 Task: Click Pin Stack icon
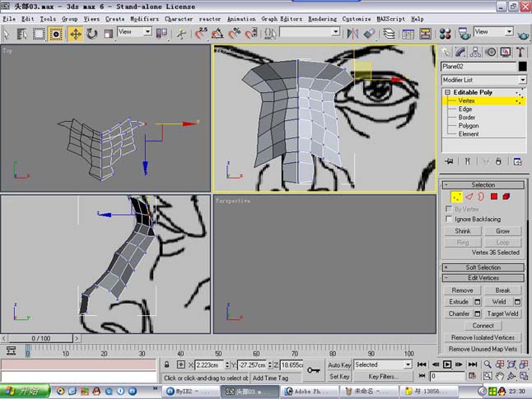click(x=449, y=161)
